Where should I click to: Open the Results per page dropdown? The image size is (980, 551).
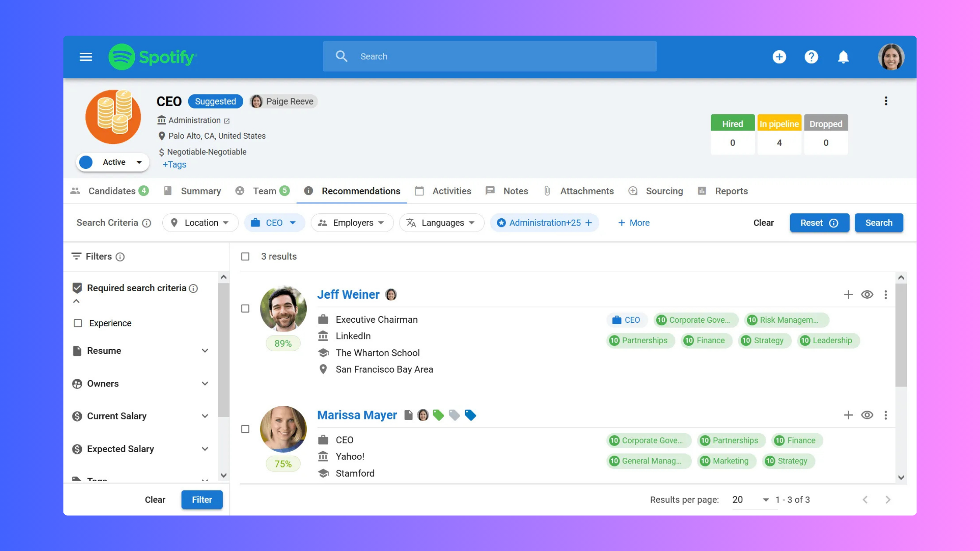751,499
